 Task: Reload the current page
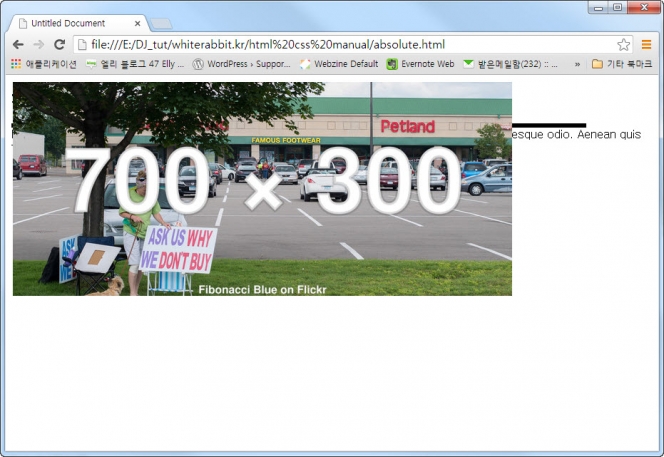[59, 45]
